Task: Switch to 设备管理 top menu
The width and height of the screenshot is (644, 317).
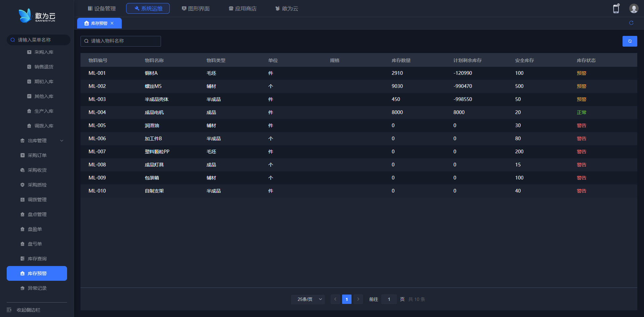Action: [102, 8]
